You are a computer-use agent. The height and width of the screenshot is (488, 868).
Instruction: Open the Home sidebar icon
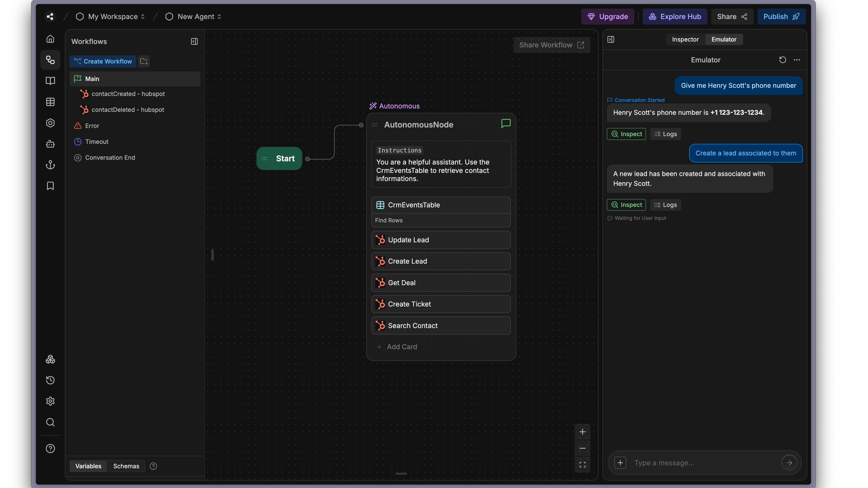[50, 39]
